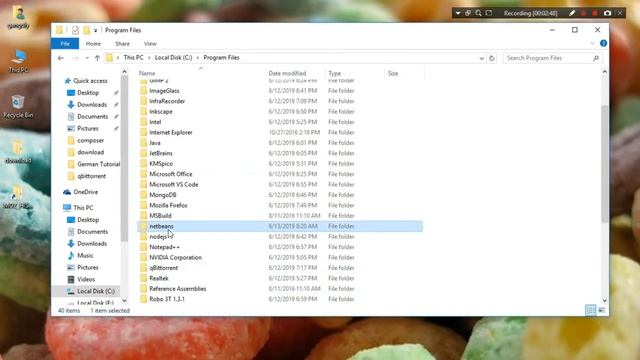
Task: Switch to the Home ribbon tab
Action: pos(93,44)
